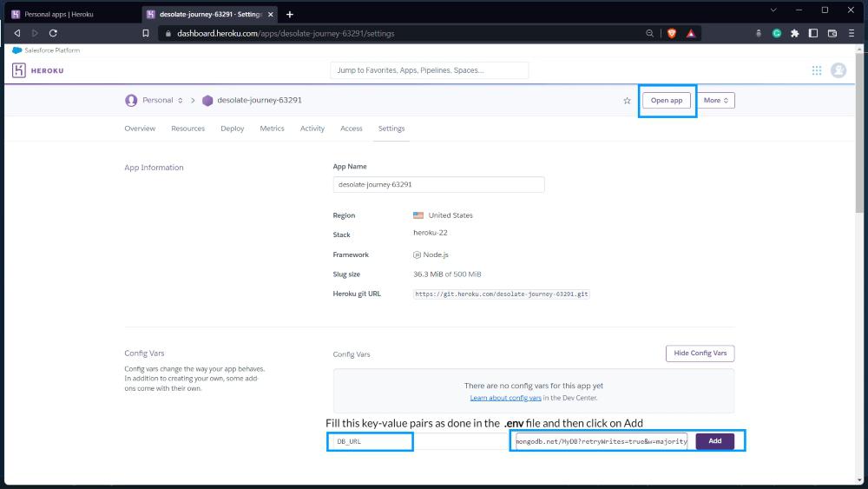Viewport: 868px width, 489px height.
Task: Open the extensions puzzle icon
Action: pyautogui.click(x=795, y=33)
